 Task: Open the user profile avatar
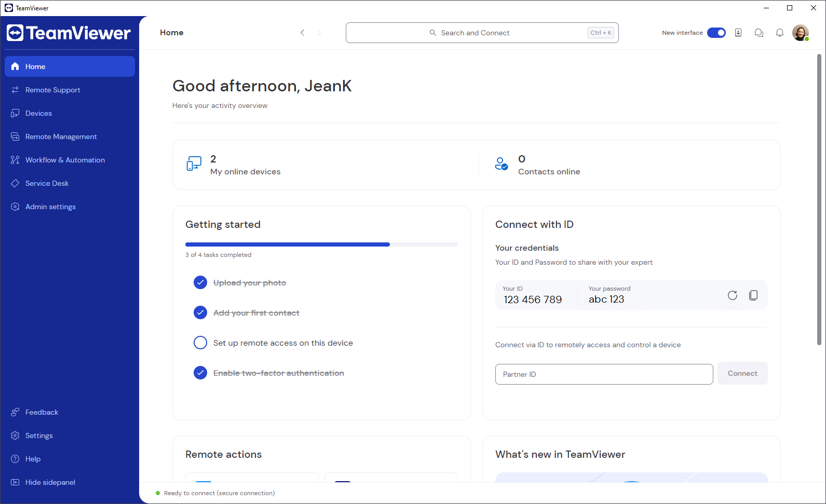[x=800, y=33]
